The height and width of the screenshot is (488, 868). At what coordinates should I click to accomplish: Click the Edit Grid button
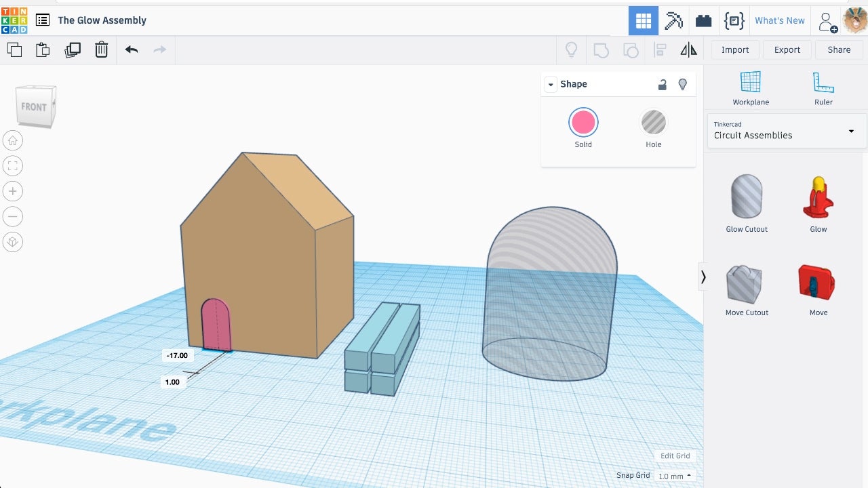point(675,455)
